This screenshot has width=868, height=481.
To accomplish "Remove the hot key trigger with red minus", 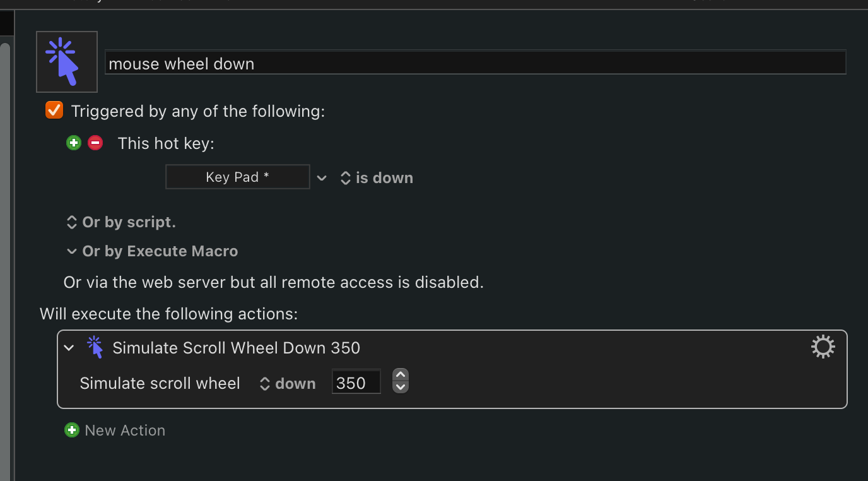I will [95, 143].
